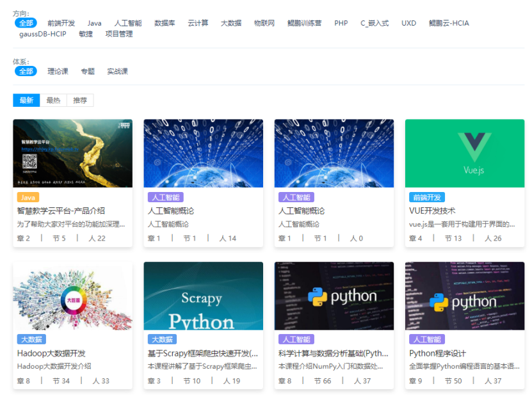Click the orange Java tag on course card
The height and width of the screenshot is (400, 532).
pyautogui.click(x=28, y=197)
